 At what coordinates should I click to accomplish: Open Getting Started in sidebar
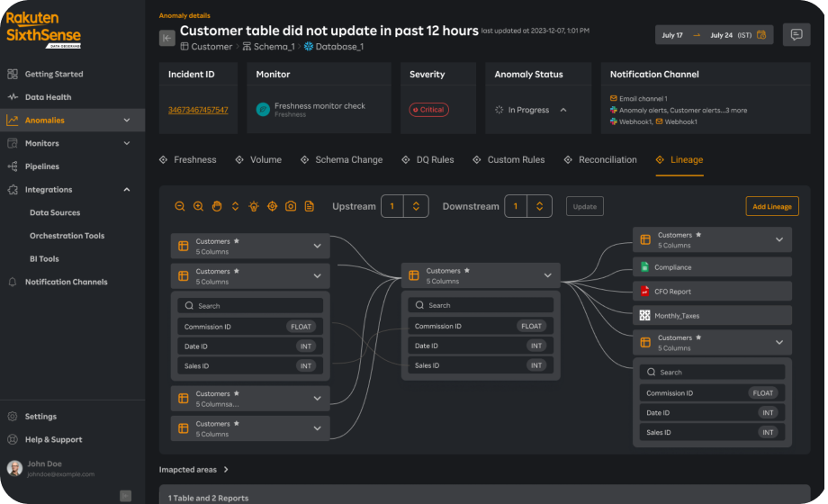point(54,74)
